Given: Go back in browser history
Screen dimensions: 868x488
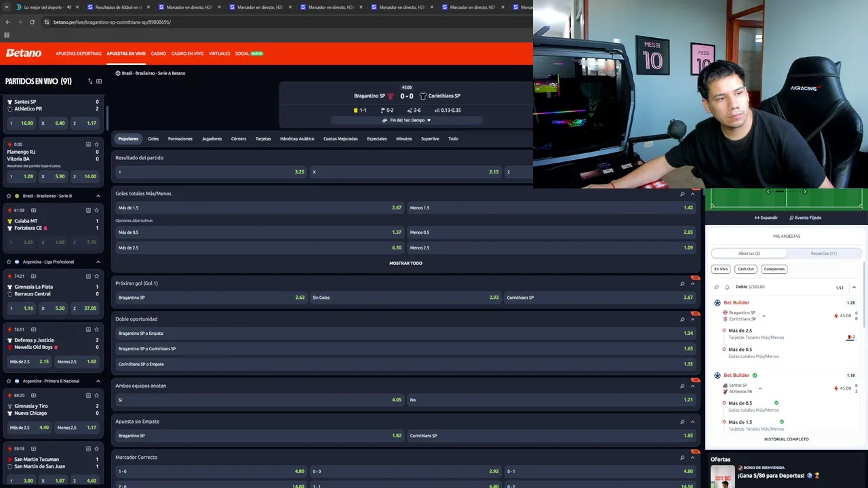Looking at the screenshot, I should (7, 22).
